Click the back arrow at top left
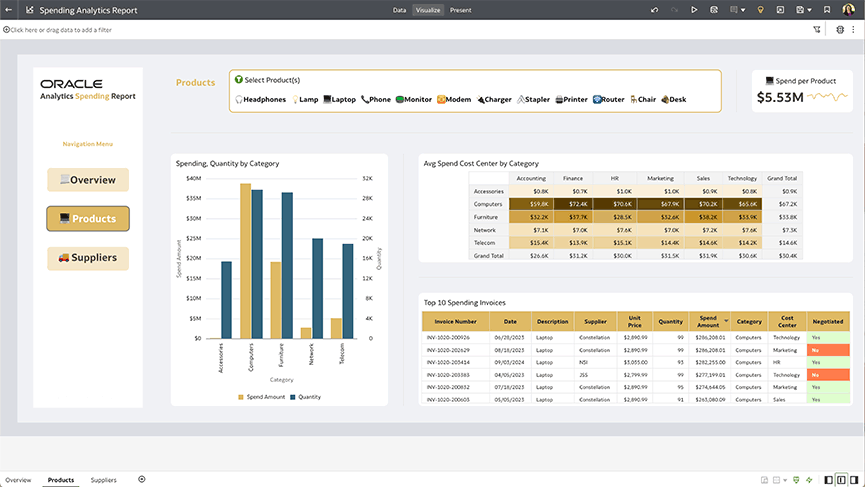Image resolution: width=865 pixels, height=487 pixels. click(10, 10)
